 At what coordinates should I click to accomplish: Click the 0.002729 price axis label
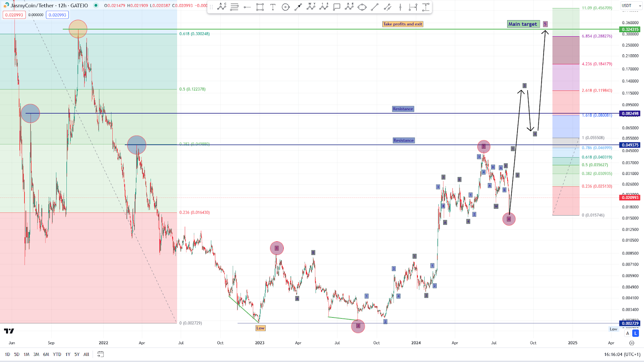coord(630,323)
